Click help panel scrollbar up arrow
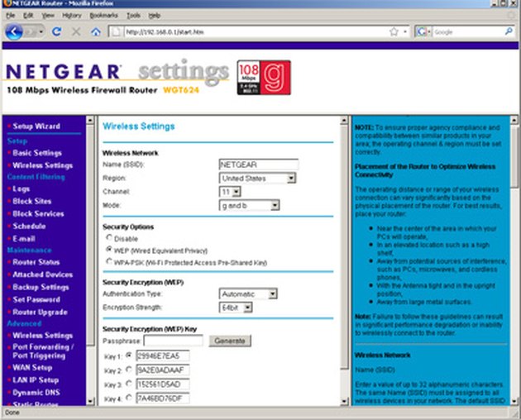 click(x=514, y=120)
